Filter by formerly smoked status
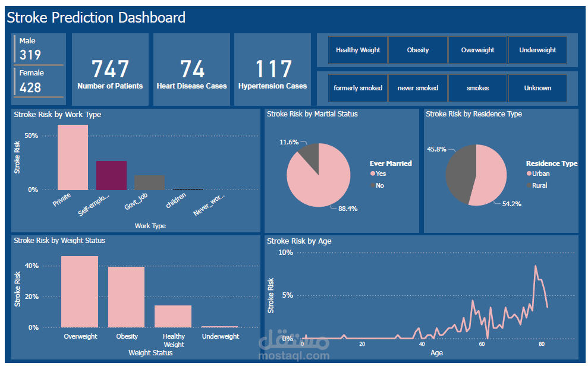 (358, 88)
